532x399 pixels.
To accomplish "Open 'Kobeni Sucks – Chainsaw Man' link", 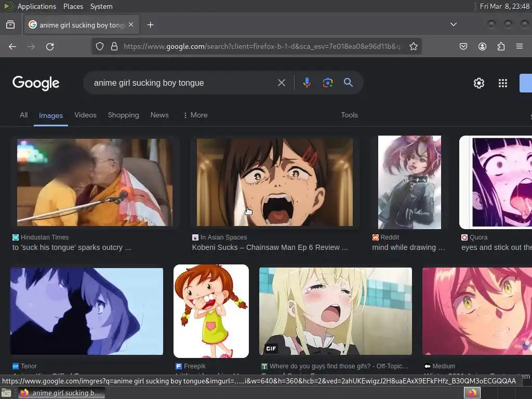I will (270, 247).
